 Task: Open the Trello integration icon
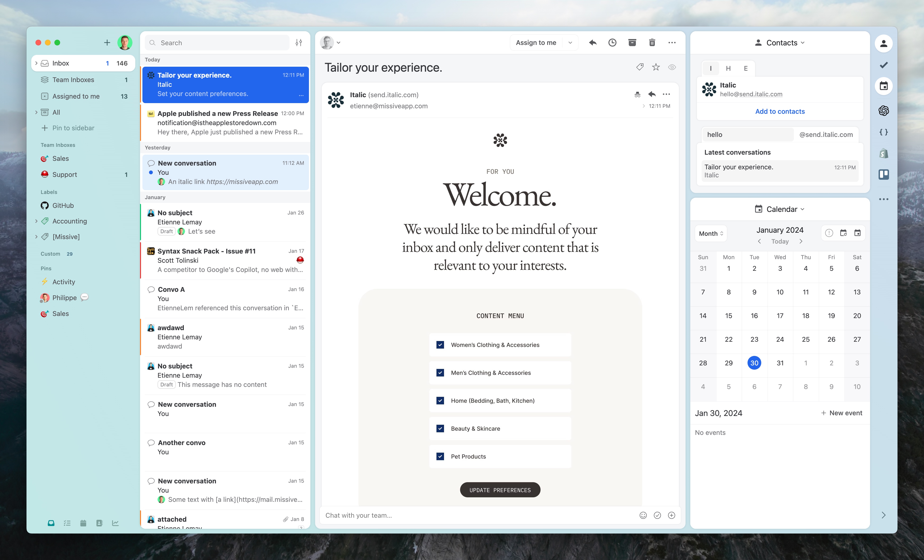pos(884,174)
